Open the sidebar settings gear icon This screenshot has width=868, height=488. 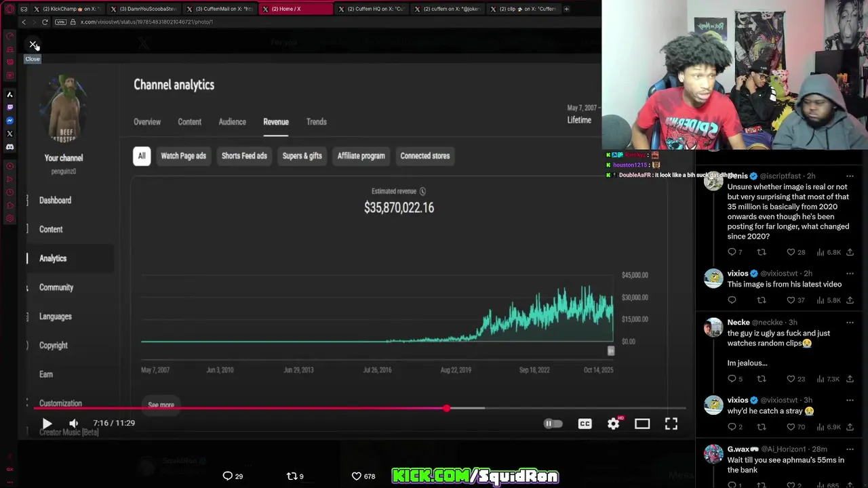coord(9,218)
